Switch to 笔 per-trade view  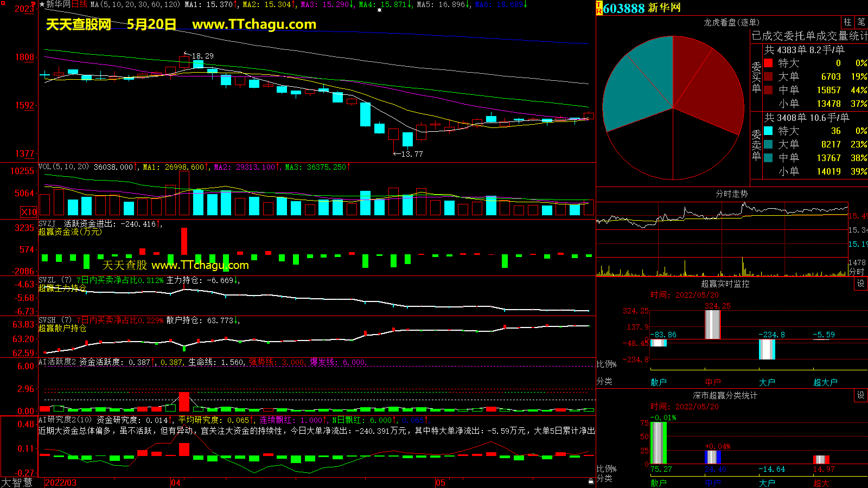pyautogui.click(x=861, y=22)
